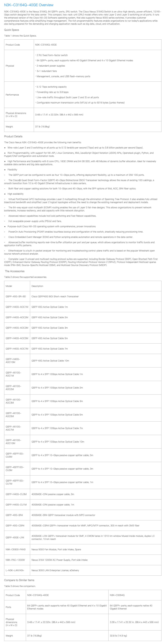Click QSFP 40G Active Optical Cable 10m description
The width and height of the screenshot is (164, 644).
(x=50, y=361)
